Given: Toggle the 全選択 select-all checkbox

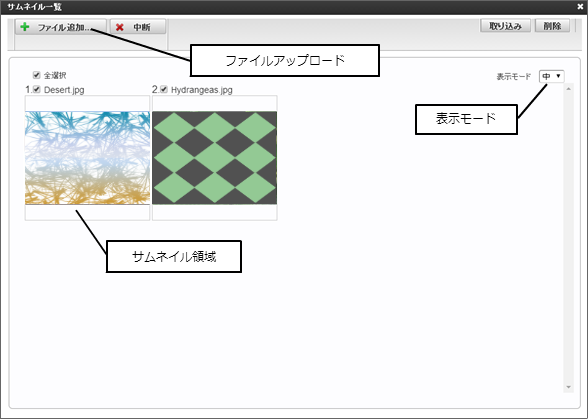Looking at the screenshot, I should point(36,75).
